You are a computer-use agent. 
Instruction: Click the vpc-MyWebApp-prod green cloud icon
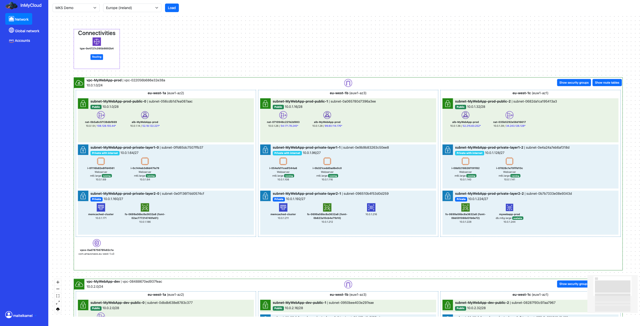79,83
